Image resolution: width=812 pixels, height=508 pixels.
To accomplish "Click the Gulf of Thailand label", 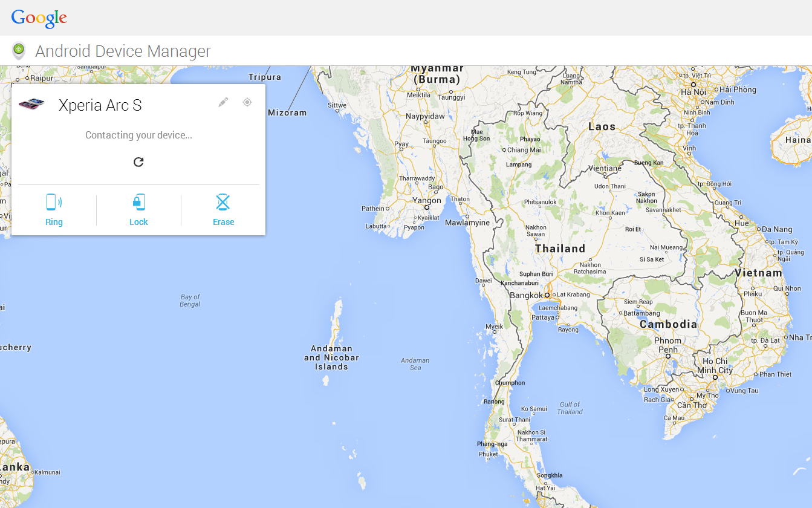I will pyautogui.click(x=570, y=408).
